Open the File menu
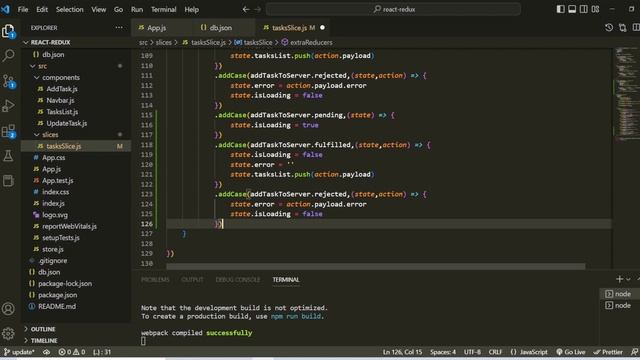This screenshot has height=360, width=640. [x=23, y=9]
